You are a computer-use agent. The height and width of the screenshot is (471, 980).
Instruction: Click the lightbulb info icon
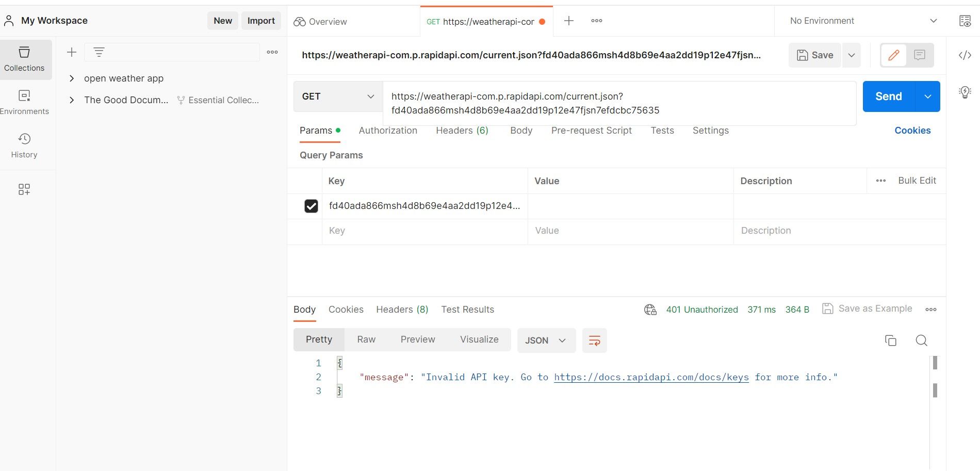pyautogui.click(x=965, y=92)
